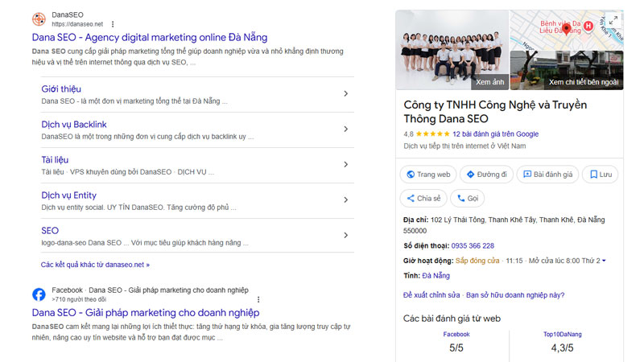View team photo labeled Xem ảnh
Screen dimensions: 644x362
(x=451, y=50)
